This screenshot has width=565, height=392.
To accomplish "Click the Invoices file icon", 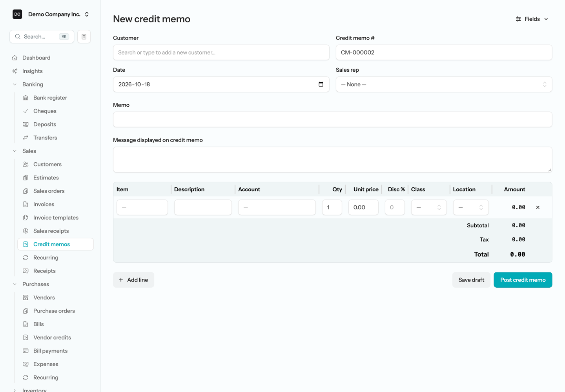I will (26, 204).
